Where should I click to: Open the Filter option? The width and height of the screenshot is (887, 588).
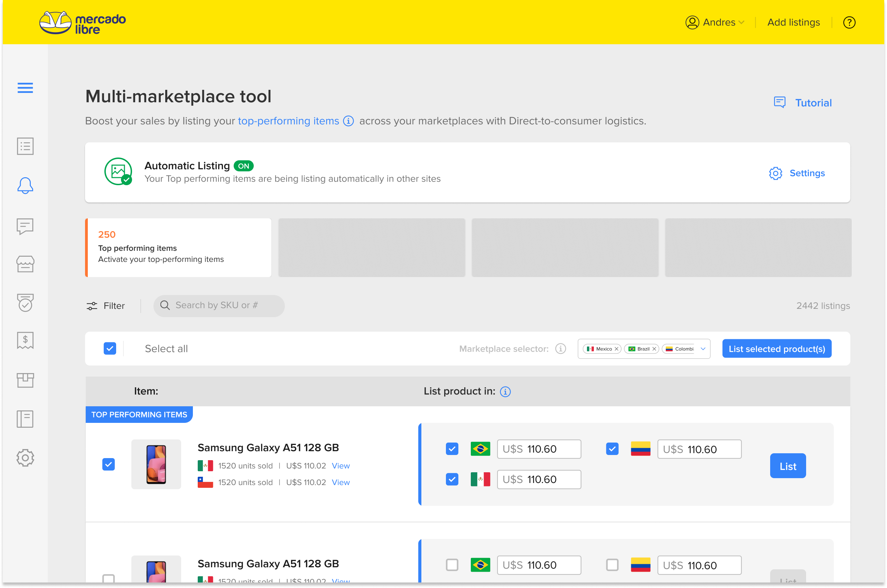(106, 306)
